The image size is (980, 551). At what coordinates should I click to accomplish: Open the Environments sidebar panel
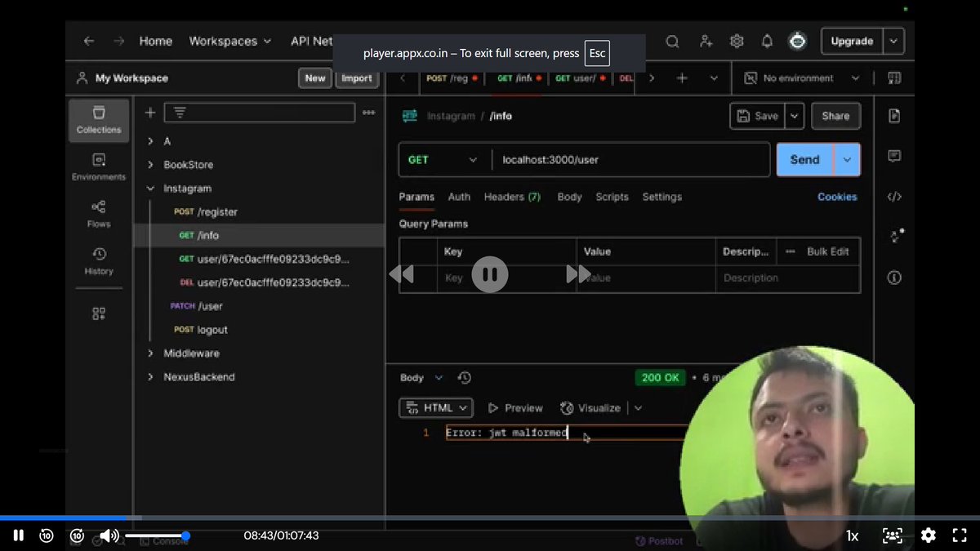click(99, 167)
